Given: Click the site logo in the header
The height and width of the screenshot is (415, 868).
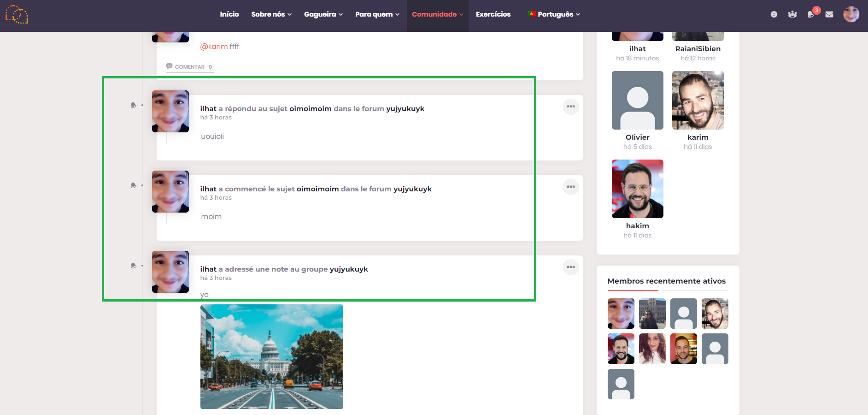Looking at the screenshot, I should [17, 14].
